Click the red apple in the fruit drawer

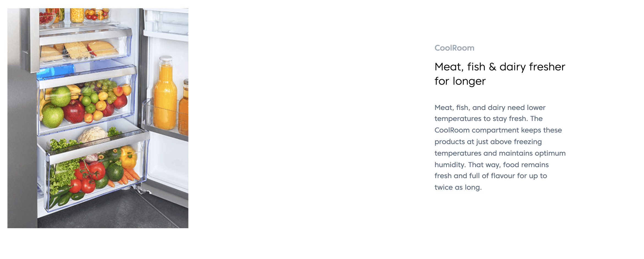pos(74,111)
